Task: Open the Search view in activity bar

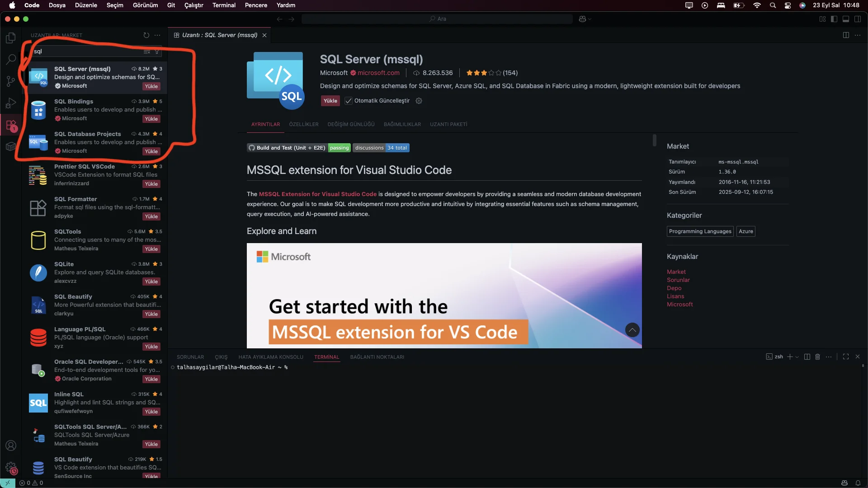Action: pyautogui.click(x=11, y=59)
